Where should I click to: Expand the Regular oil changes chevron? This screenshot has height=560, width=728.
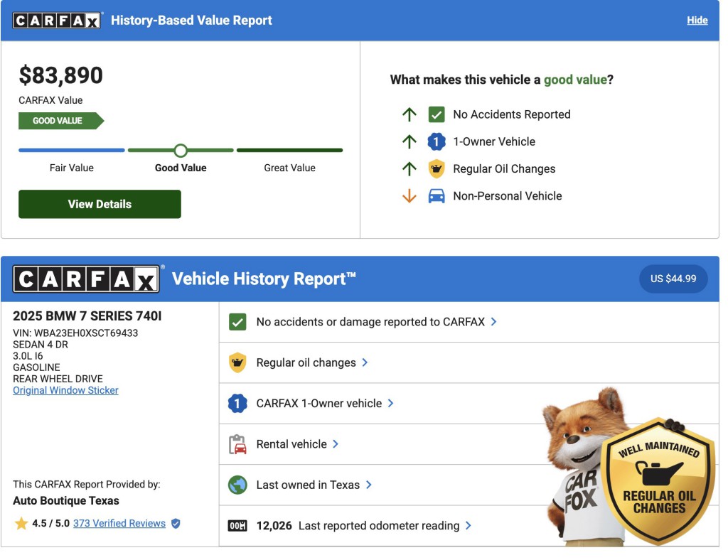click(x=365, y=363)
